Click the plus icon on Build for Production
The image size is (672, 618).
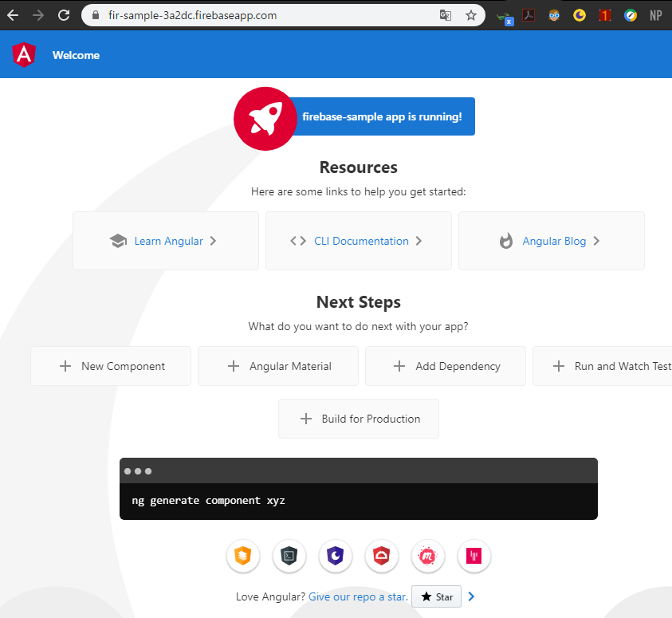[306, 419]
